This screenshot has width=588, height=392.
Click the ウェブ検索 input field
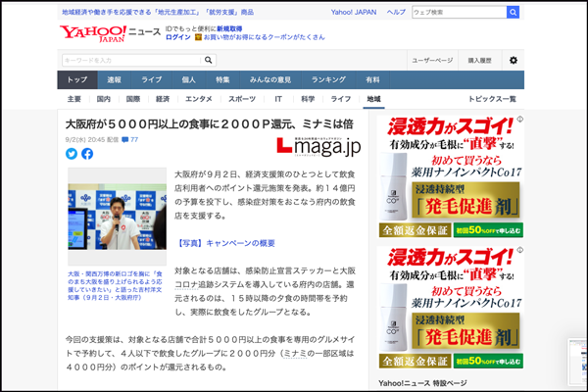459,12
